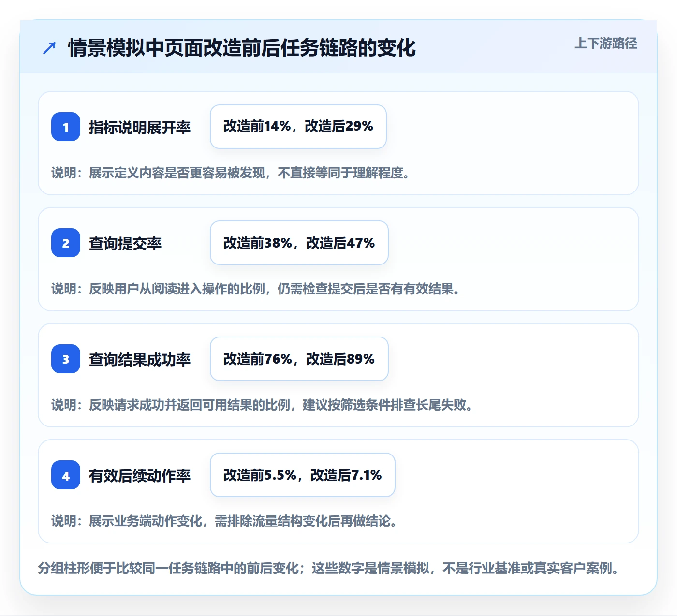Select the 指标说明展开率 metric name
This screenshot has width=677, height=616.
(140, 127)
